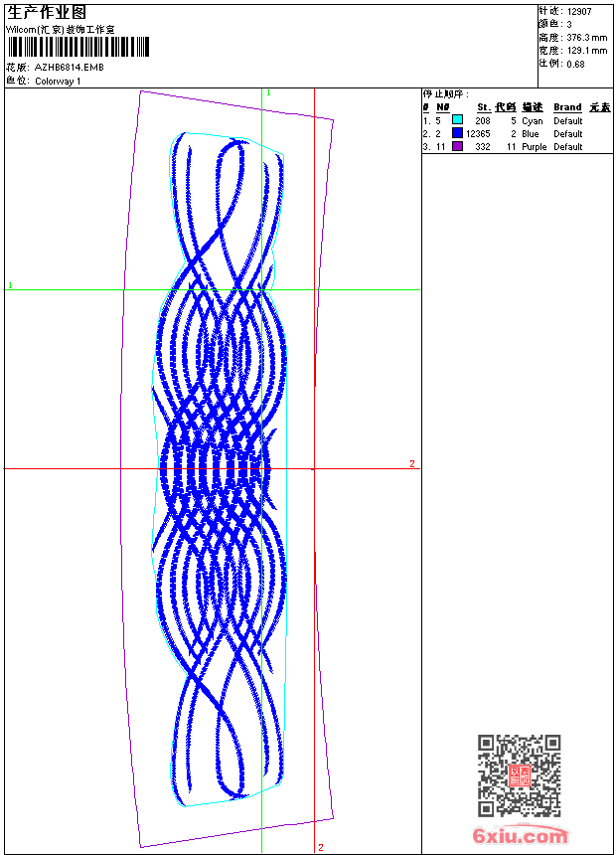This screenshot has height=855, width=616.
Task: Click "Default" brand in the Purple row
Action: point(568,147)
